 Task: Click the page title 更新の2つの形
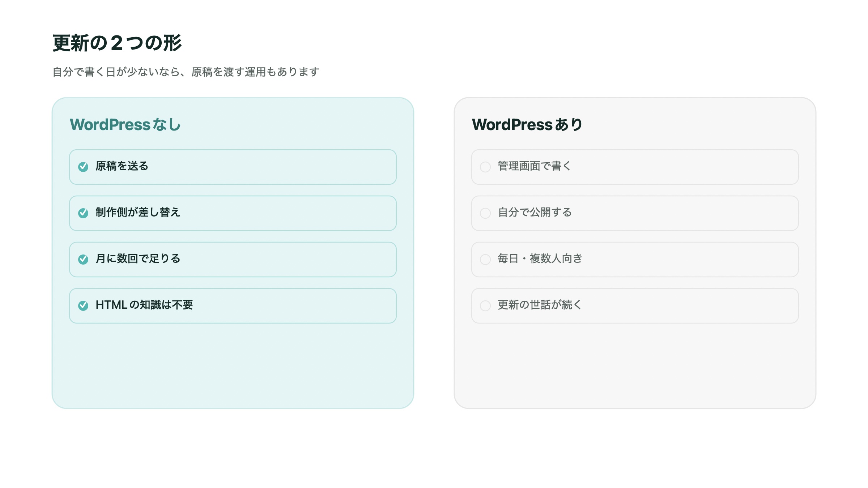[x=117, y=43]
